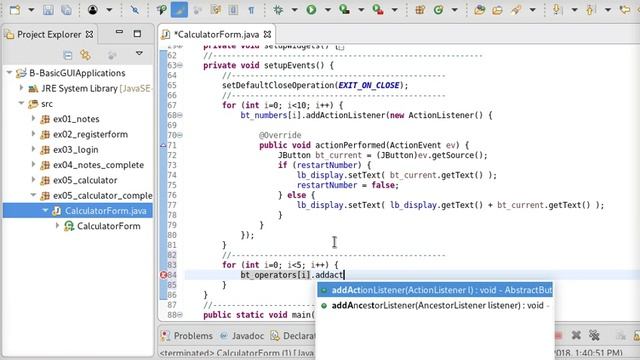Click the New Java Package icon

point(420,10)
